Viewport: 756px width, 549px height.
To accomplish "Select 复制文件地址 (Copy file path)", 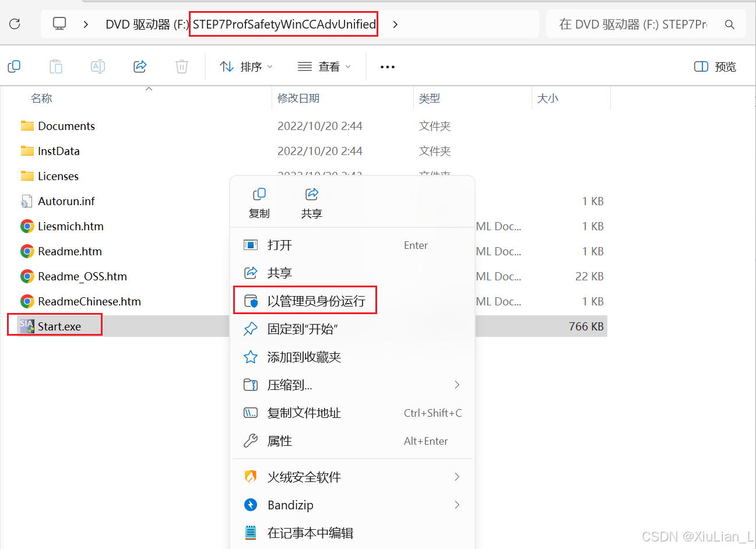I will [x=353, y=413].
